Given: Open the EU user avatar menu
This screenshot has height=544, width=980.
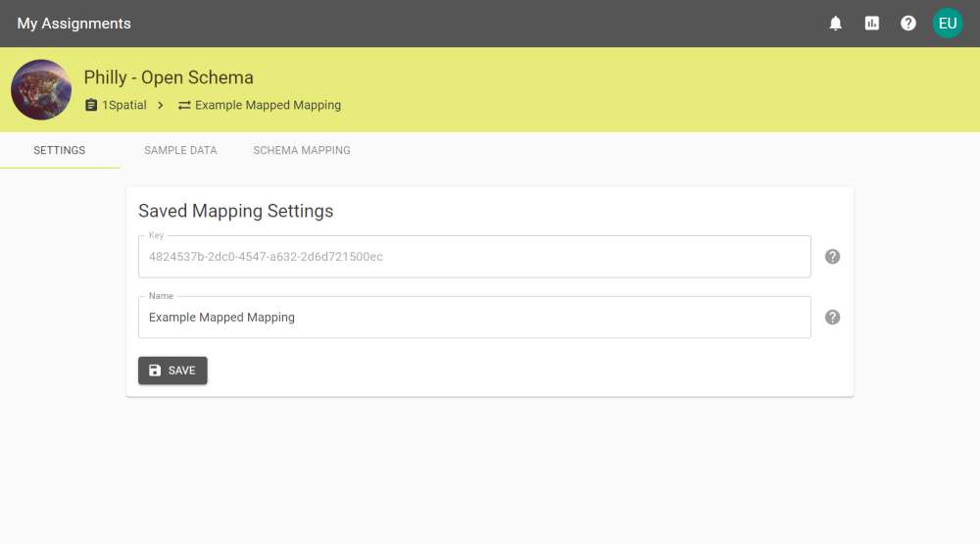Looking at the screenshot, I should 948,24.
